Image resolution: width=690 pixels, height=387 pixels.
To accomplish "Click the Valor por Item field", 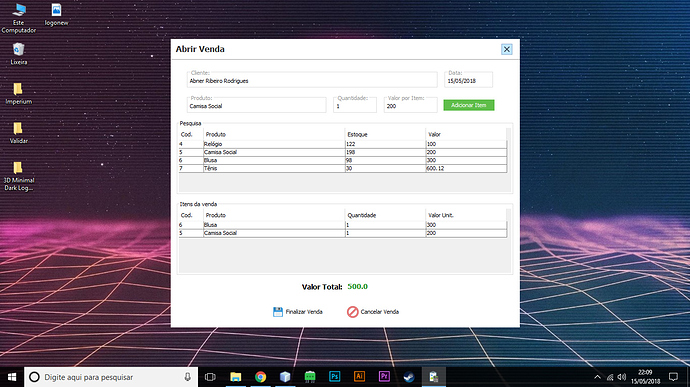I will click(411, 106).
